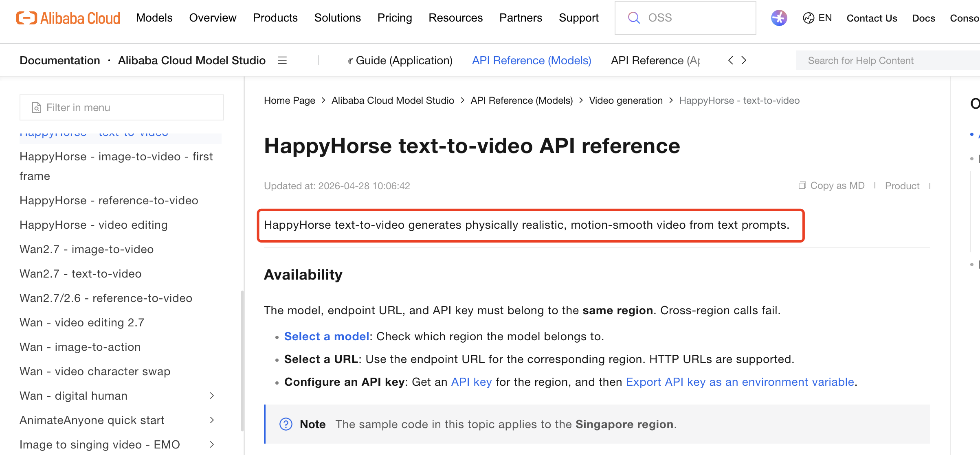
Task: Open the Solutions menu
Action: coord(338,18)
